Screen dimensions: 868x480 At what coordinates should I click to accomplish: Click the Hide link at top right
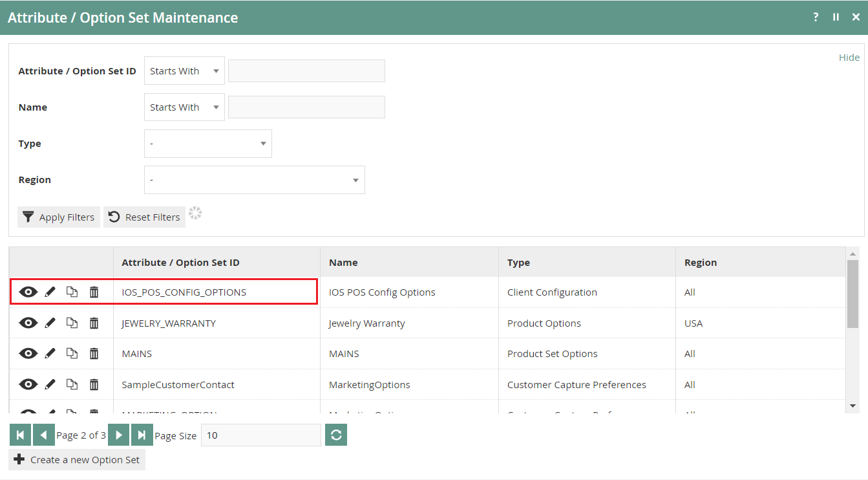pos(849,57)
